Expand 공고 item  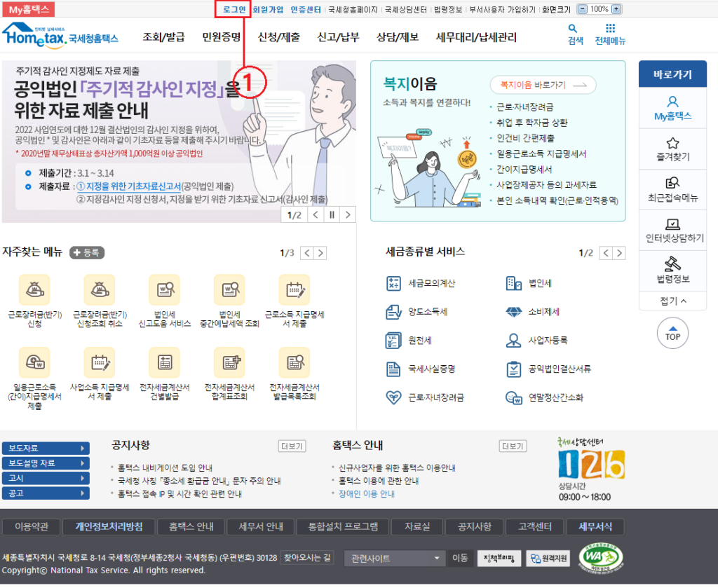[46, 493]
